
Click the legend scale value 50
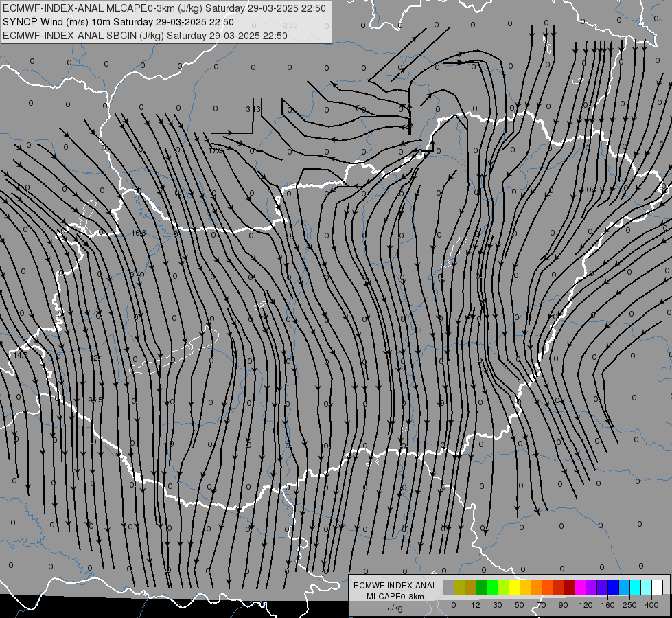[520, 606]
